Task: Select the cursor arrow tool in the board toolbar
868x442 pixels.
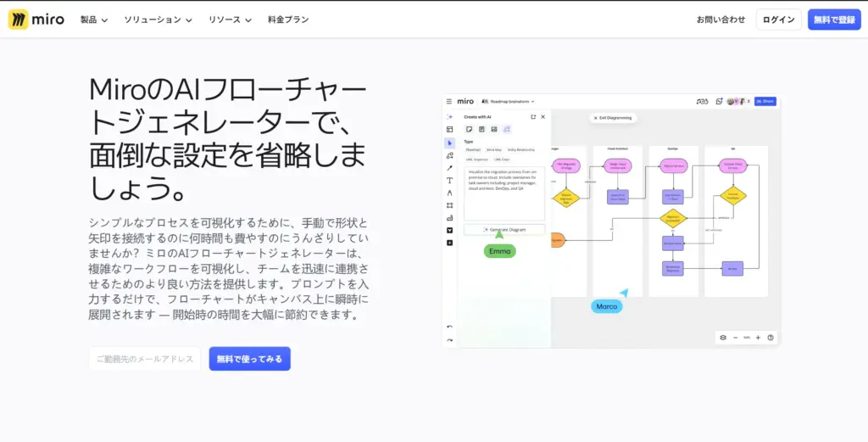Action: [449, 143]
